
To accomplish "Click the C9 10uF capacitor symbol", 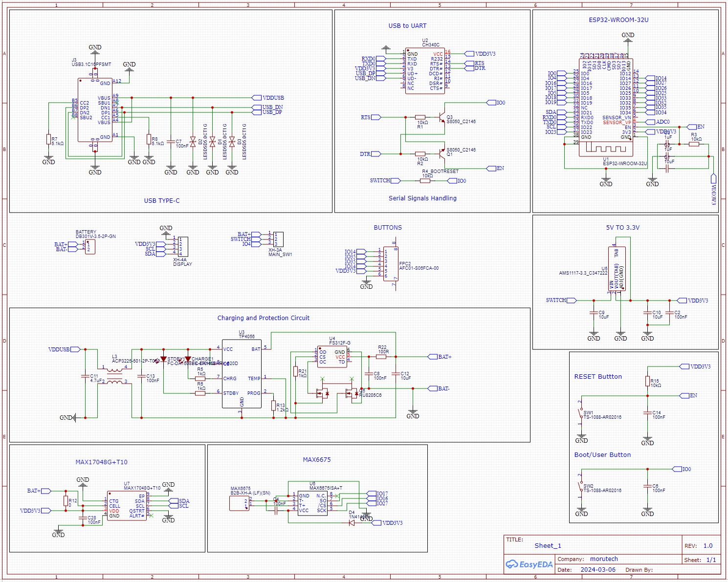I will (594, 313).
